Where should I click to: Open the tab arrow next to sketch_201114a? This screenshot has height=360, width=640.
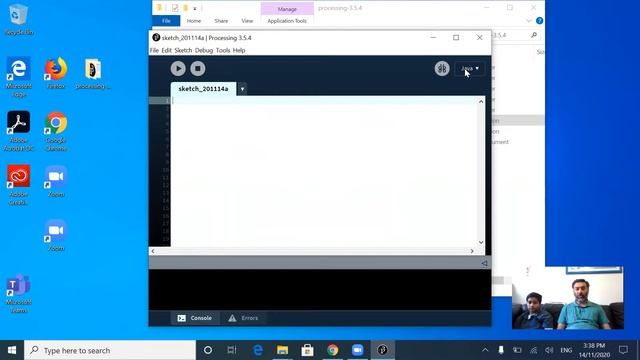point(242,89)
